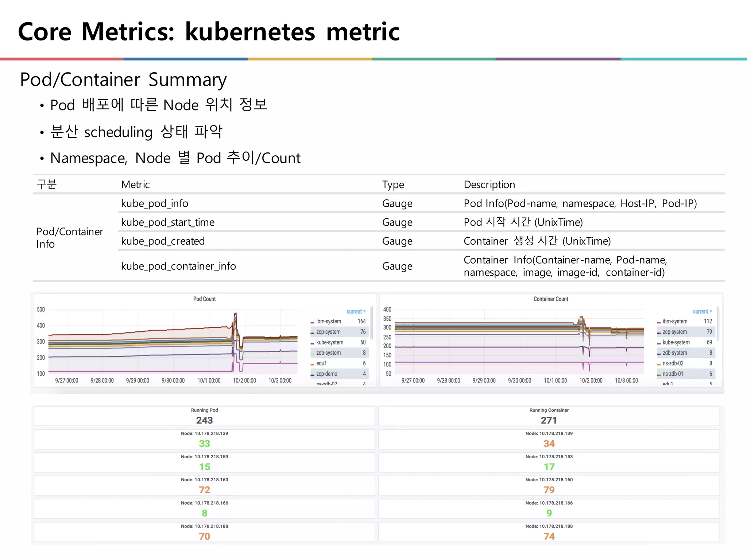The width and height of the screenshot is (747, 560).
Task: Select zcp-demo entry in Pod Count legend
Action: pos(326,374)
